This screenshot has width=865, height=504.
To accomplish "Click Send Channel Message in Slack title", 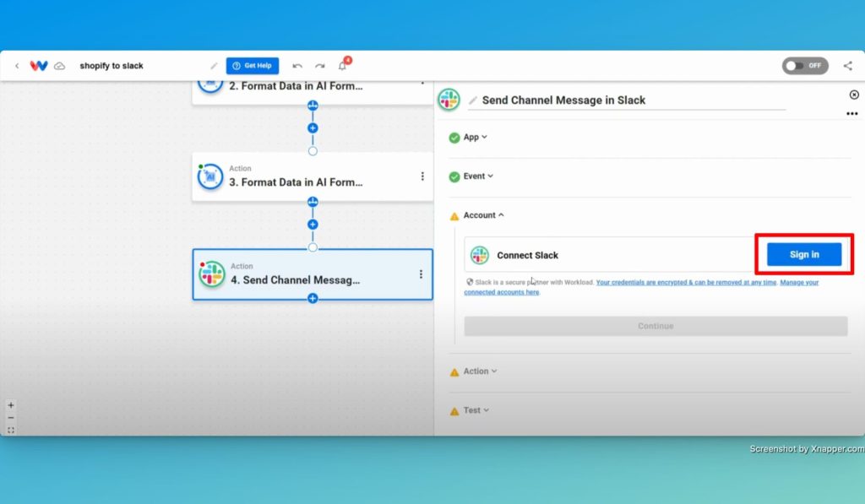I will [563, 100].
